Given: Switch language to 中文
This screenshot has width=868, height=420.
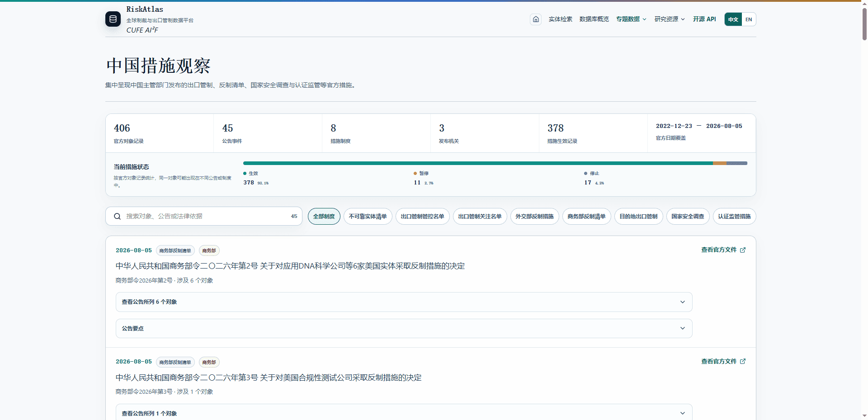Looking at the screenshot, I should click(733, 19).
